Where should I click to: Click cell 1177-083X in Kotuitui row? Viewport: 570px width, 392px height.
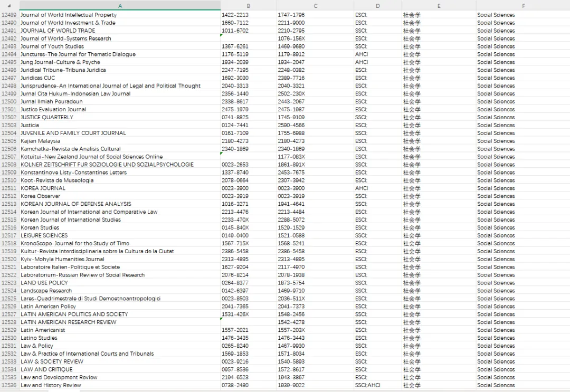point(315,157)
